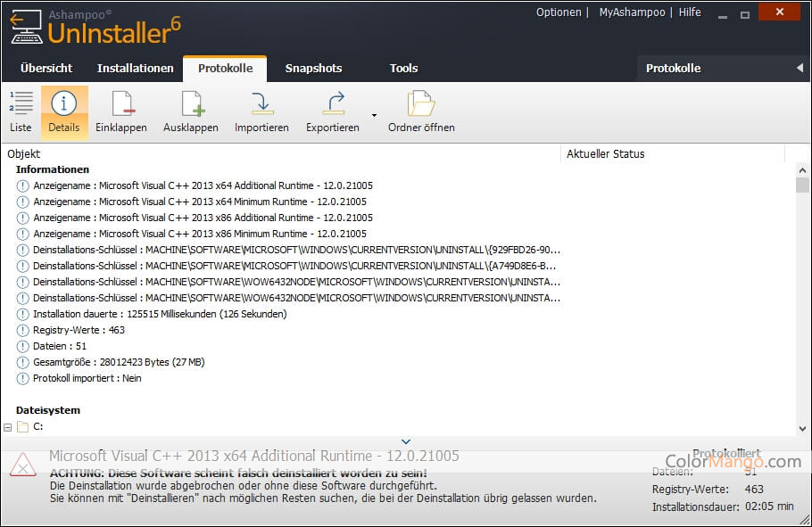Click the Installationsdauer 02:05 min value
812x527 pixels.
pos(769,506)
